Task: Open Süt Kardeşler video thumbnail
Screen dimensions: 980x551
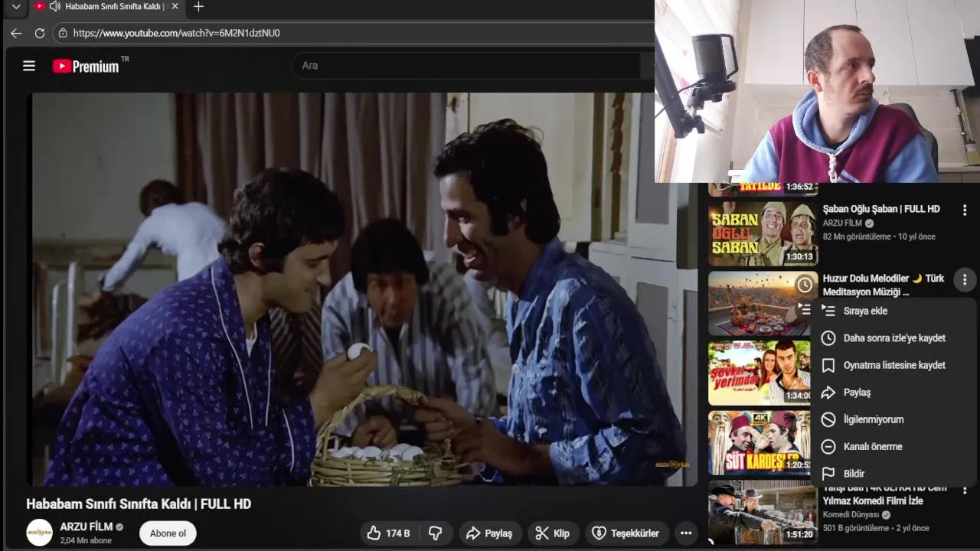Action: point(758,443)
